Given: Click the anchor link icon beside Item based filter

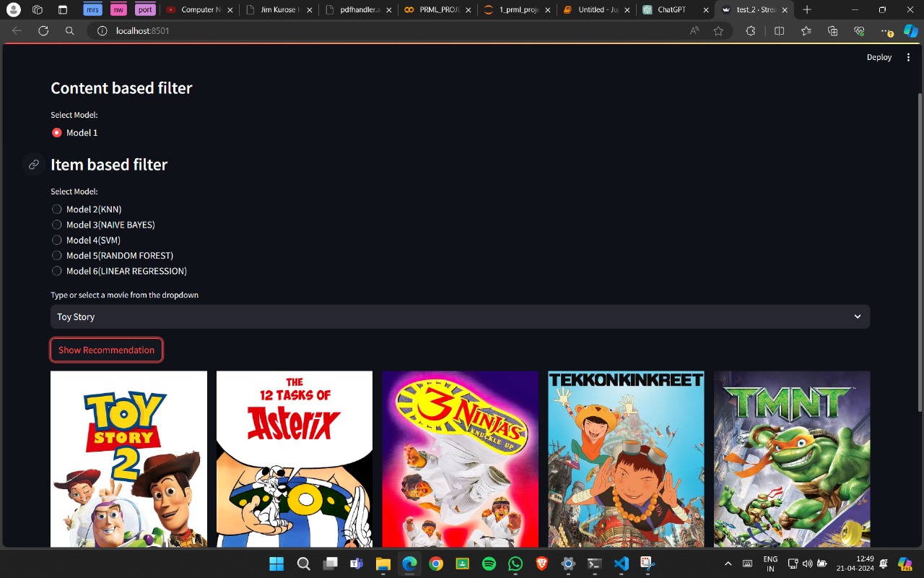Looking at the screenshot, I should (33, 165).
